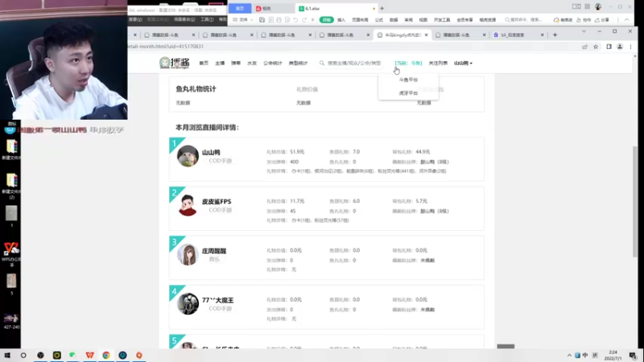The height and width of the screenshot is (362, 644).
Task: Click the 51.9元 gift value for 山山鸭
Action: (297, 152)
